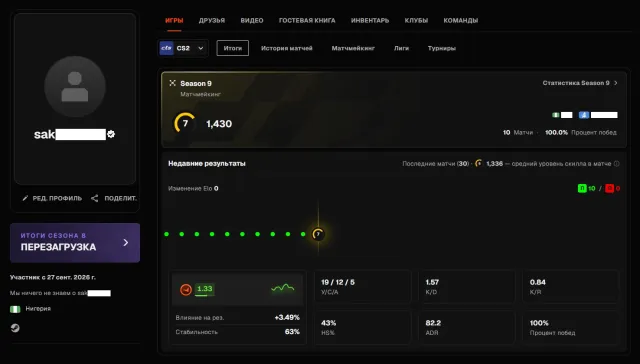The image size is (640, 364).
Task: Select the Итоги sub-tab
Action: pyautogui.click(x=233, y=48)
